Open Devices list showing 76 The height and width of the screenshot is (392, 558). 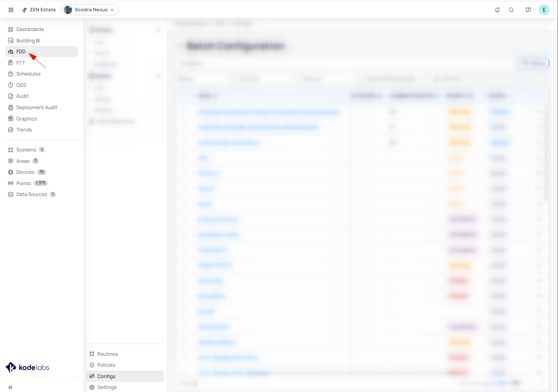[25, 172]
